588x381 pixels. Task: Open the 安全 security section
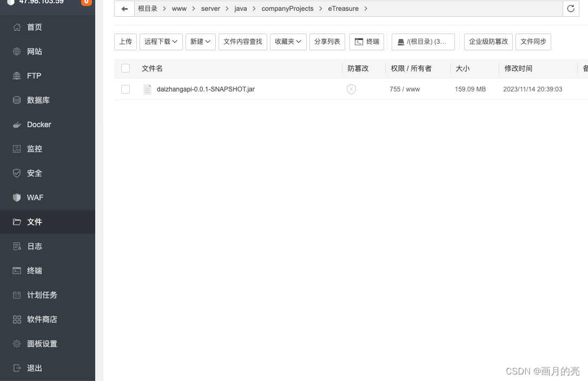pos(34,173)
